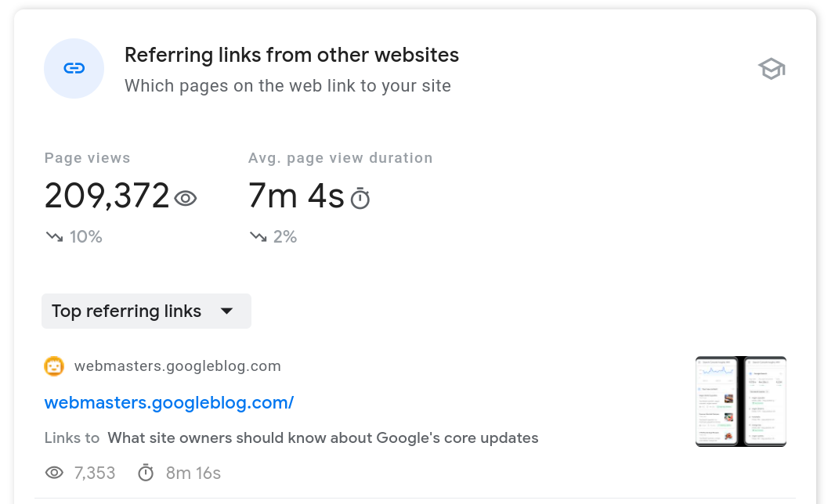Click the referring links chain icon

(x=74, y=68)
